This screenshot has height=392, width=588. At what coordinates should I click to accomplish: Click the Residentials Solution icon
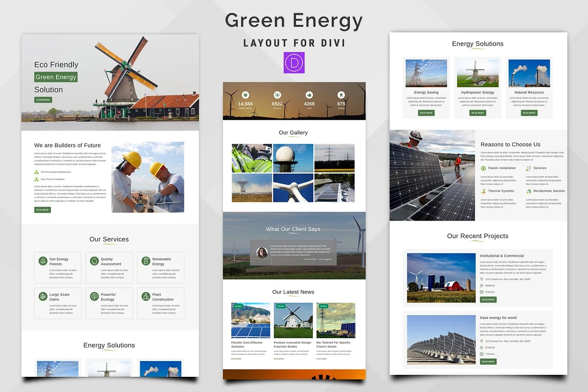(529, 191)
